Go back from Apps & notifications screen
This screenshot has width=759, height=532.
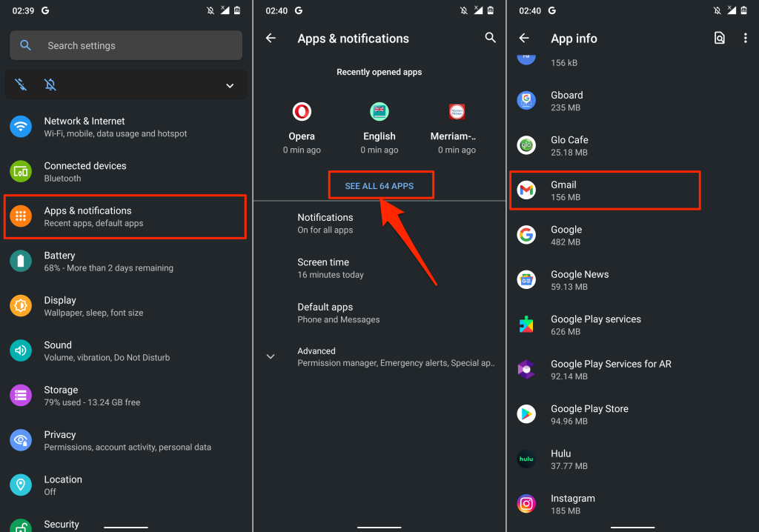[271, 39]
